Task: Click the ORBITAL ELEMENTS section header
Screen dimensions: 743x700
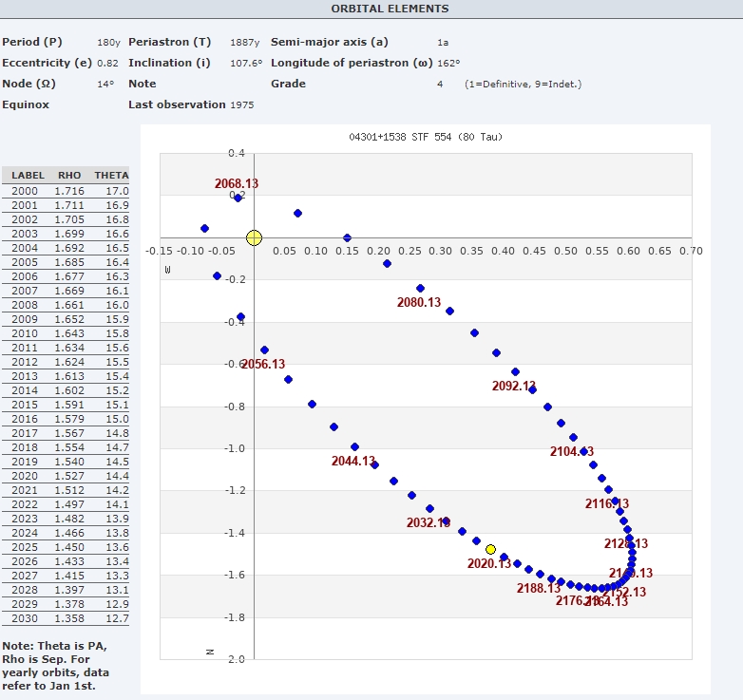Action: 390,9
